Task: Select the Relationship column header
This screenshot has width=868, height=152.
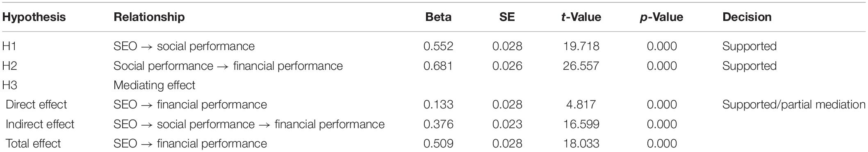Action: click(149, 17)
